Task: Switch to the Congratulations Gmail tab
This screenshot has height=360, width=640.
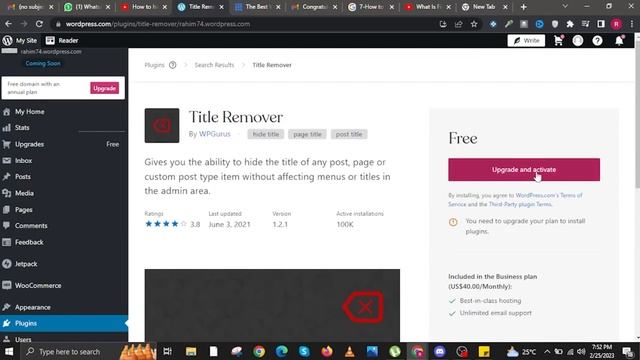Action: [314, 7]
